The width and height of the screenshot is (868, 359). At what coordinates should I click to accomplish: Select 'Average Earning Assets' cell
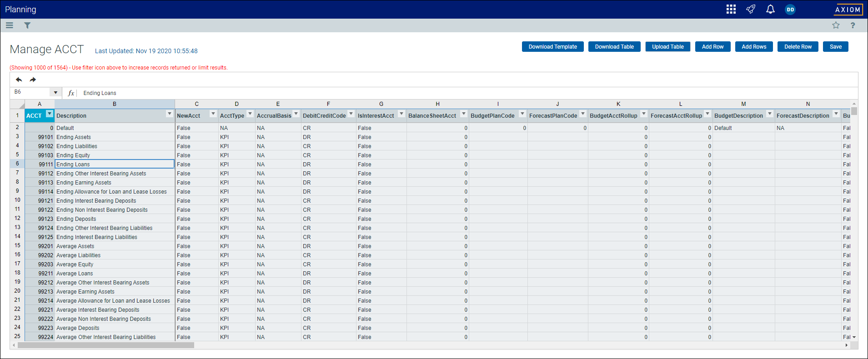tap(115, 291)
